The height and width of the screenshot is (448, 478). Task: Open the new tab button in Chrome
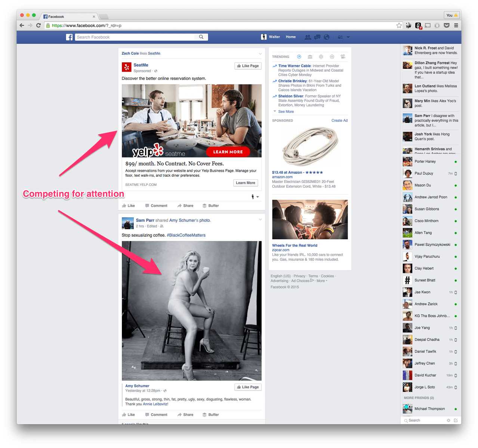[x=104, y=16]
